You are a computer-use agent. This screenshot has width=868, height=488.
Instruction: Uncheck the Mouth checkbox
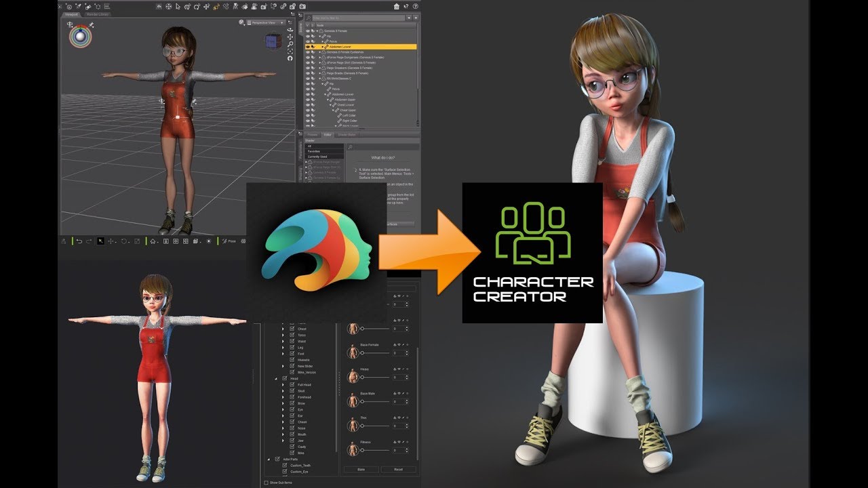[x=292, y=434]
